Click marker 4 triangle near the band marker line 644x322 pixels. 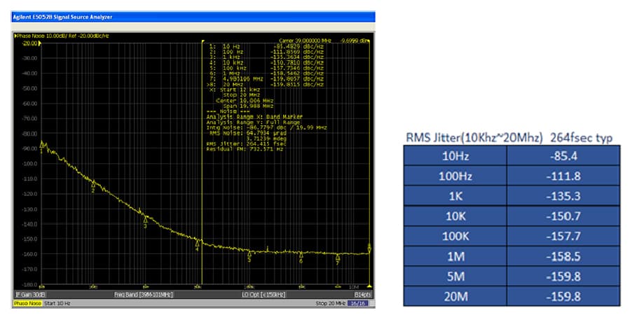[x=197, y=244]
